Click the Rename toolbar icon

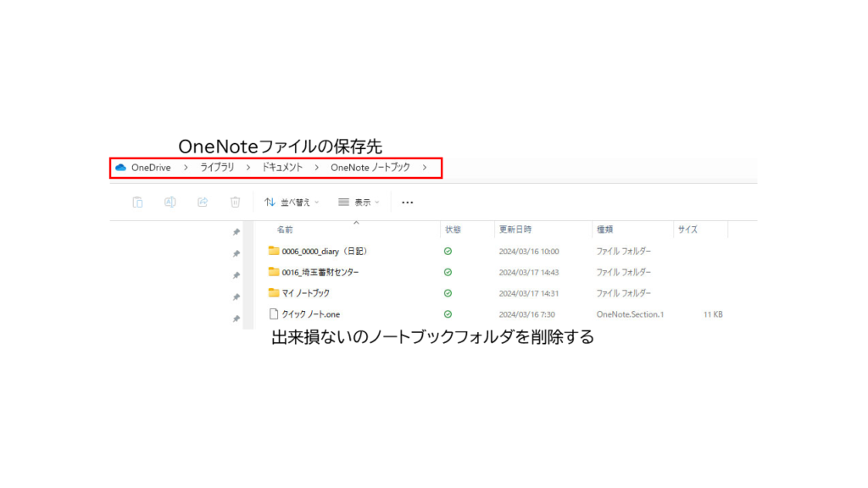pos(170,202)
